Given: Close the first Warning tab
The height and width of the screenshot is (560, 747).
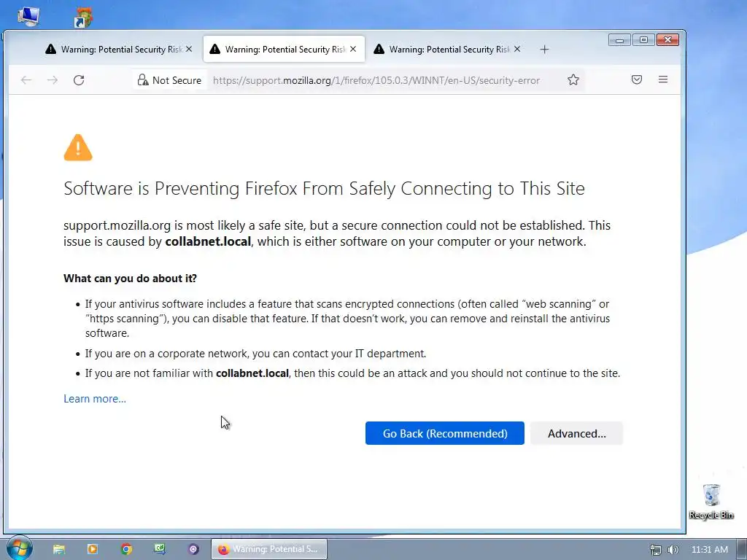Looking at the screenshot, I should click(x=189, y=49).
